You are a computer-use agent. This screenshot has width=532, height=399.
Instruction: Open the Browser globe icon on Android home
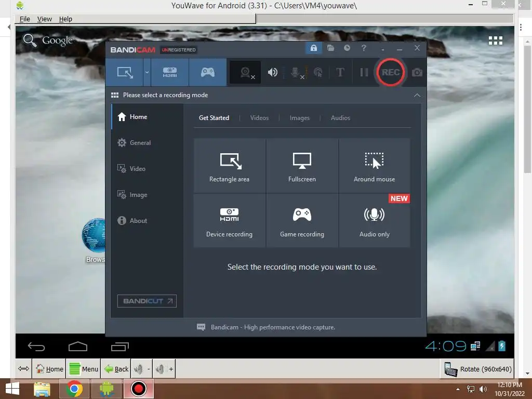pyautogui.click(x=94, y=235)
